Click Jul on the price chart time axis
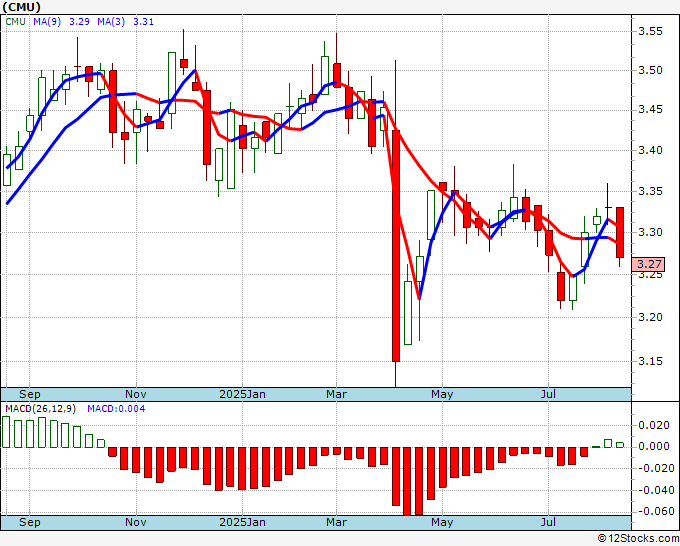The width and height of the screenshot is (680, 546). (548, 394)
